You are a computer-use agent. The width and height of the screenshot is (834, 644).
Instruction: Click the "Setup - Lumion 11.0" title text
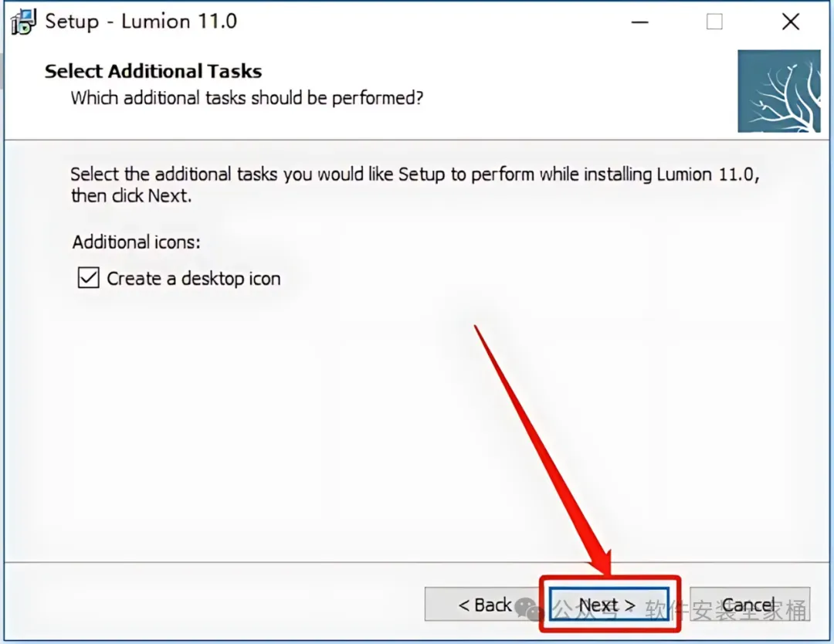tap(141, 22)
